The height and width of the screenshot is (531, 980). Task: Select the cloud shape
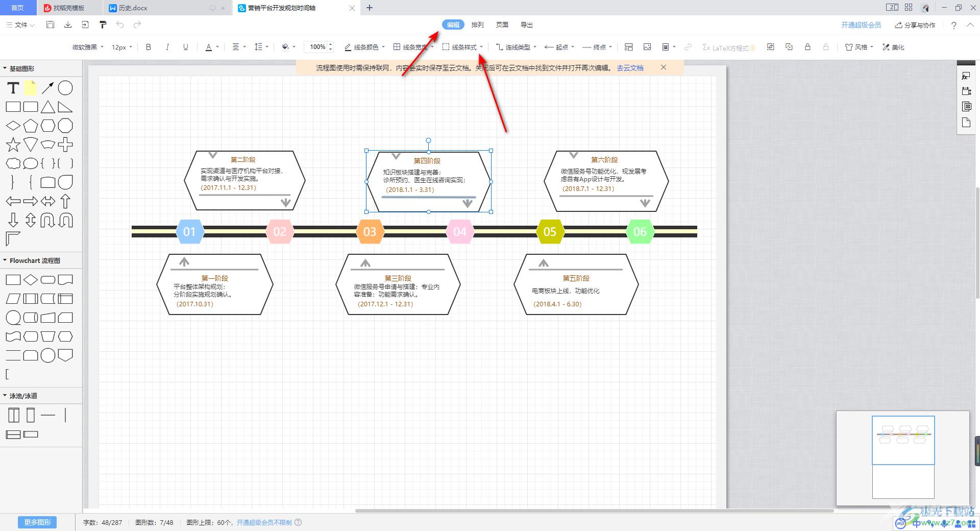[13, 163]
